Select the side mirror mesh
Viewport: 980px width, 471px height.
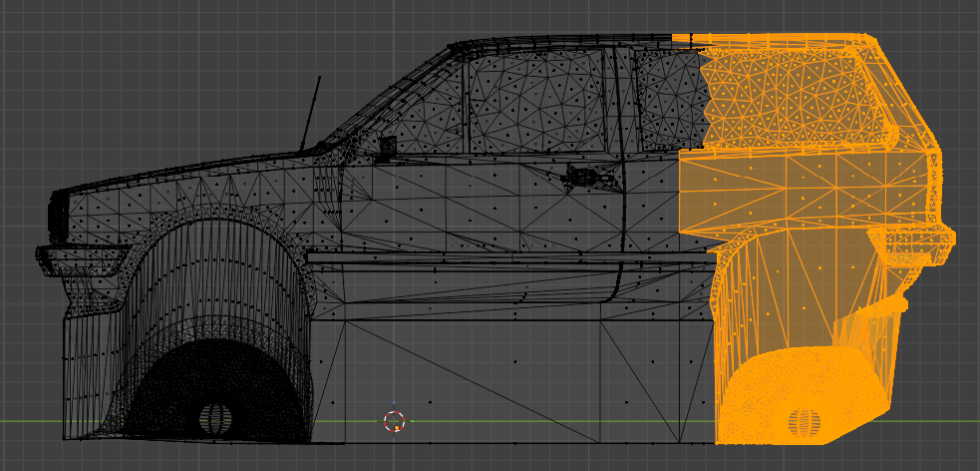point(387,147)
